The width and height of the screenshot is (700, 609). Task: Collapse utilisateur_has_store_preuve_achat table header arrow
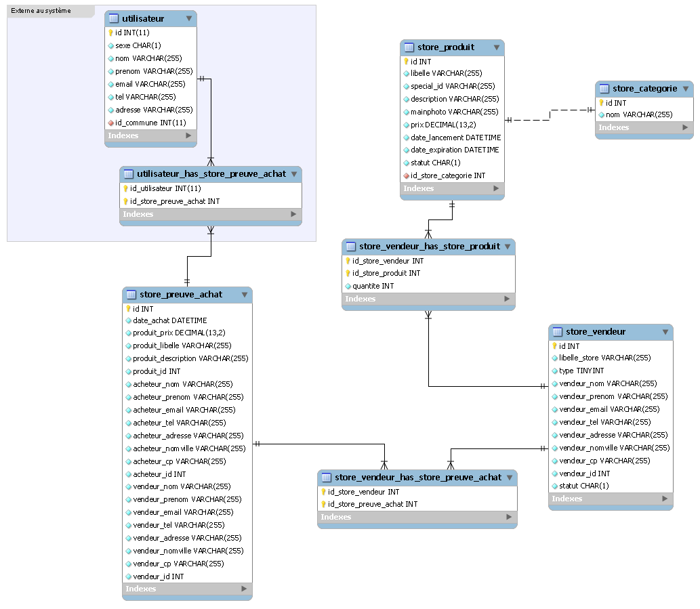[x=294, y=174]
